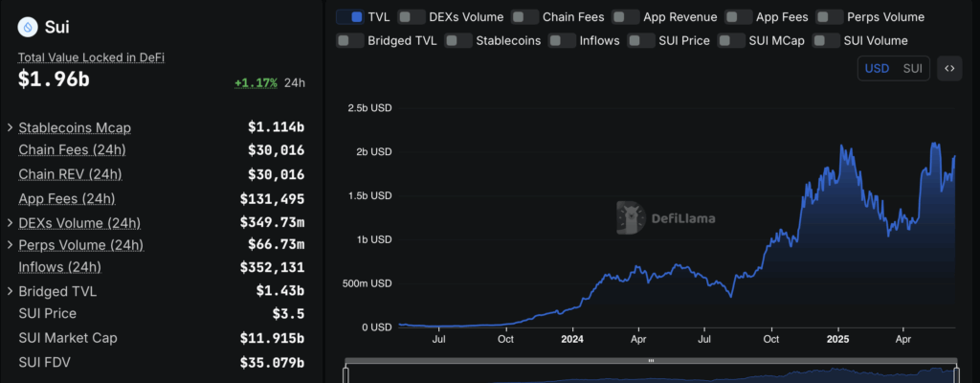Enable the DEXs Volume toggle
This screenshot has height=383, width=980.
[412, 17]
